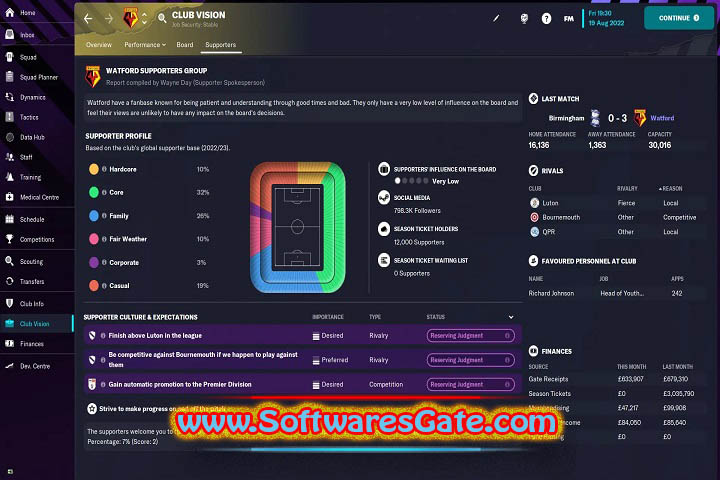Sort rivals by Reason column
This screenshot has width=720, height=480.
coord(670,188)
